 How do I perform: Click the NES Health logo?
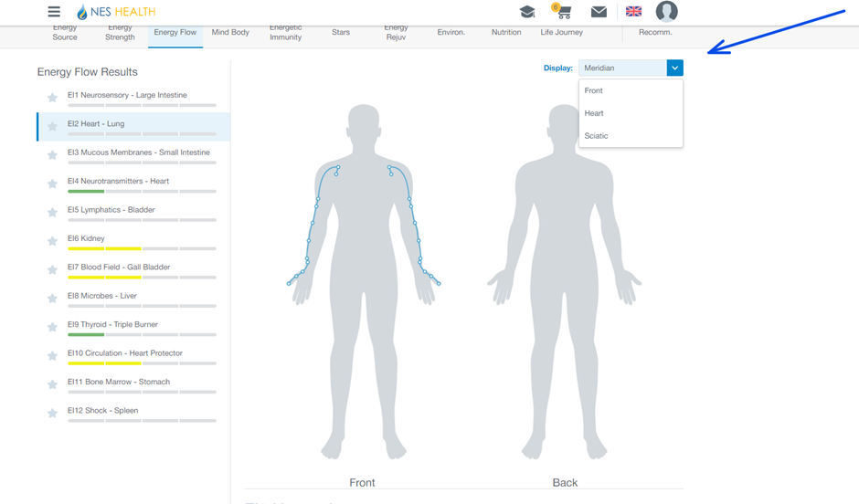pos(116,12)
